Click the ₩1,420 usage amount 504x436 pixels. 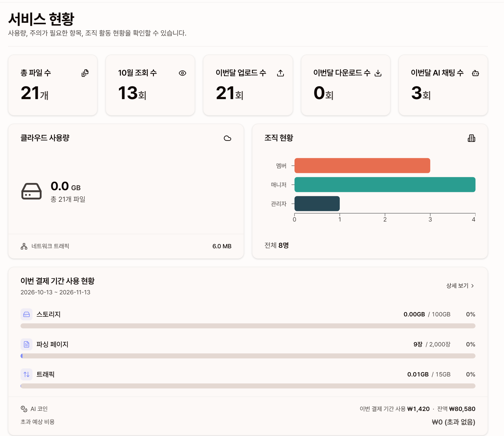point(418,409)
